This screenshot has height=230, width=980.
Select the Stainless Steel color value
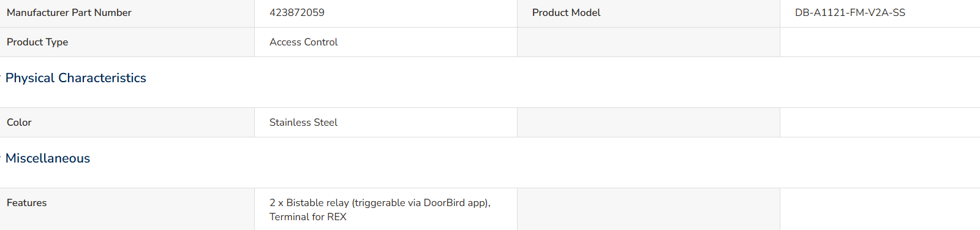click(304, 123)
